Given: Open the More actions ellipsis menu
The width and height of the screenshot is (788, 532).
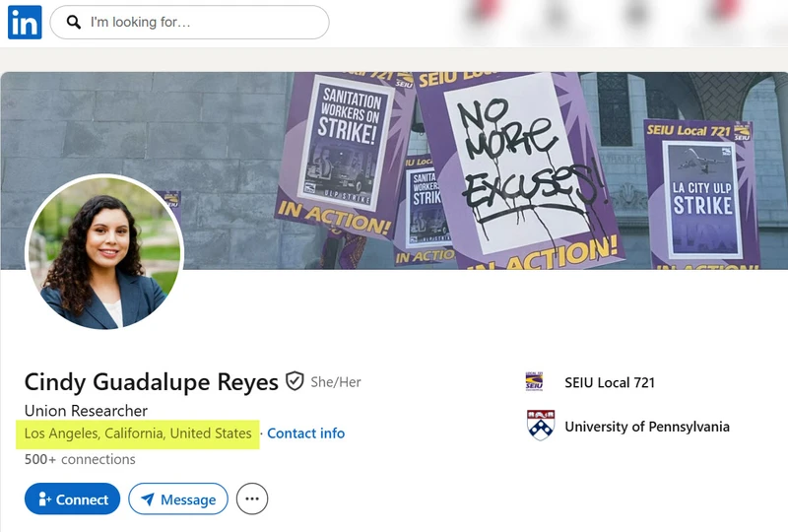Looking at the screenshot, I should coord(252,499).
